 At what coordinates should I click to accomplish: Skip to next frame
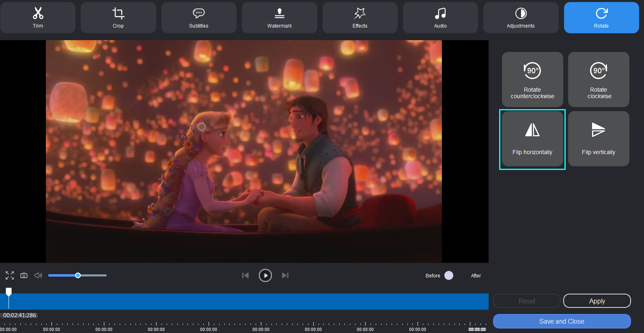[x=285, y=275]
